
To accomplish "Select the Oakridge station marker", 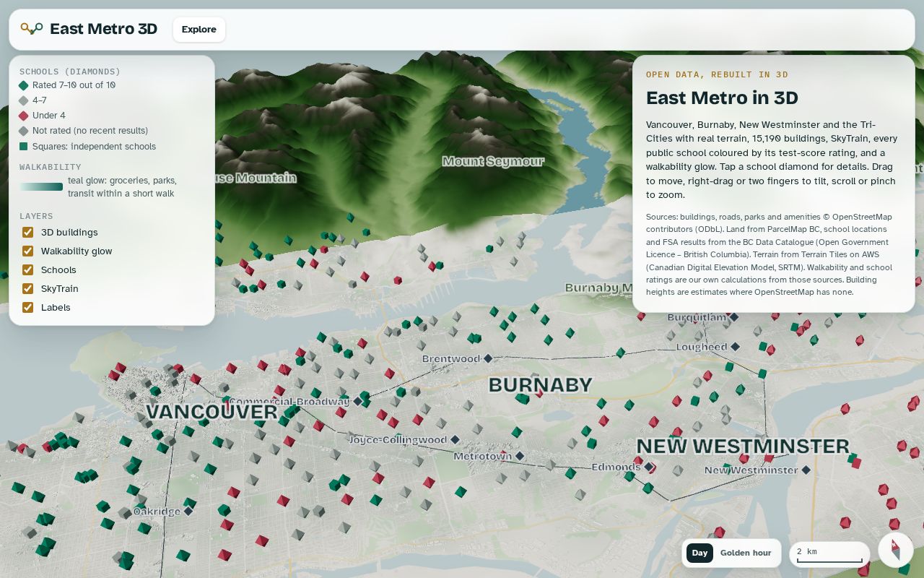I will (x=188, y=511).
